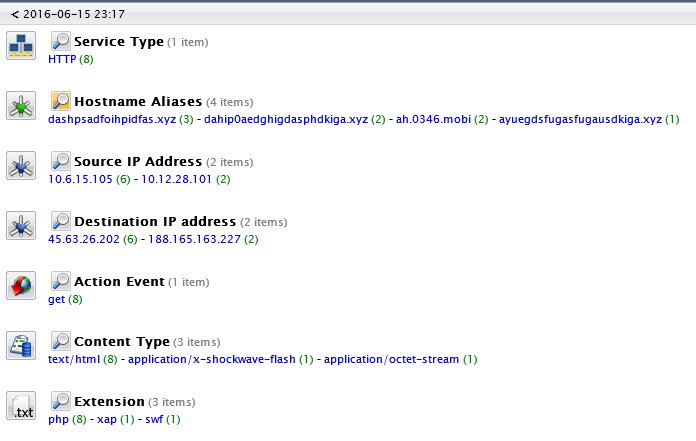Screen dimensions: 696x441
Task: Select hostname ah.0346.mobi
Action: point(433,119)
